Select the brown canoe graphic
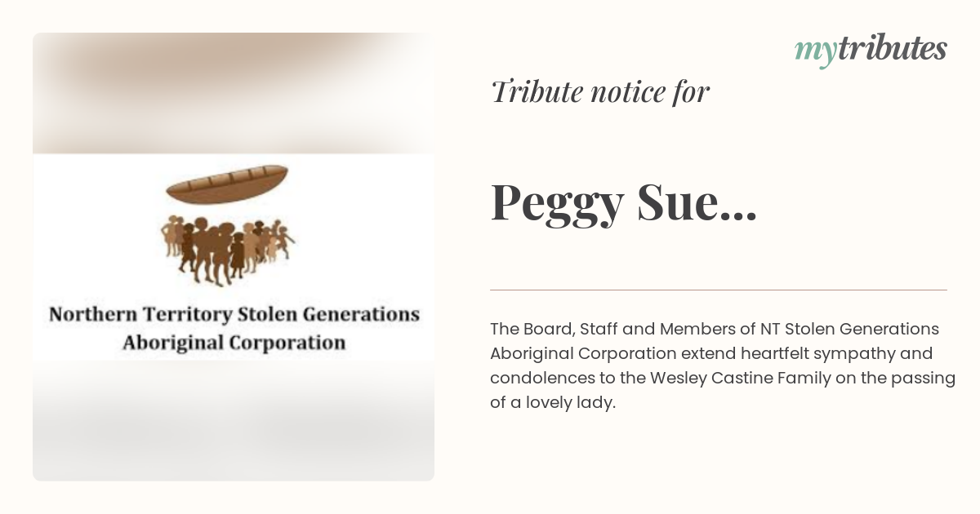The width and height of the screenshot is (980, 514). point(228,184)
